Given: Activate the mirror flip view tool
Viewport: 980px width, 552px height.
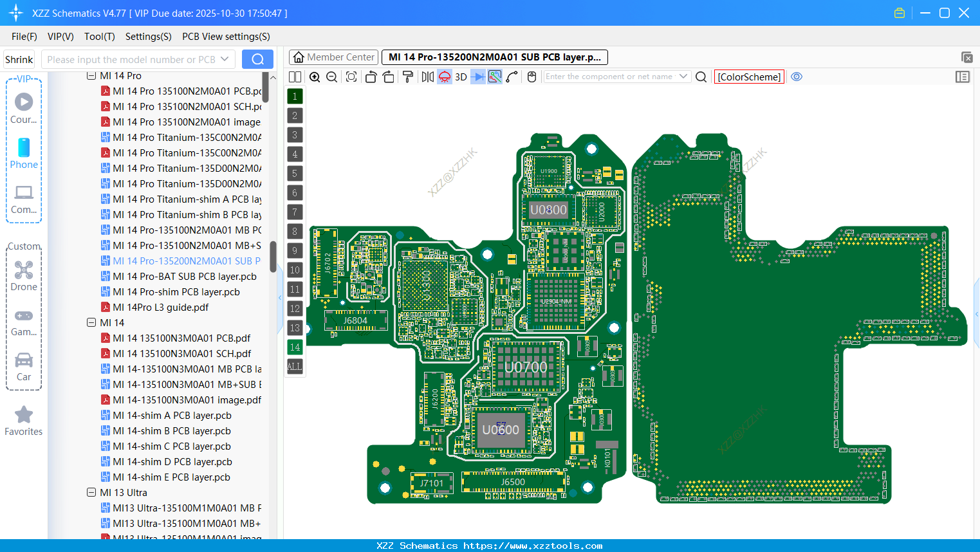Looking at the screenshot, I should [x=429, y=76].
